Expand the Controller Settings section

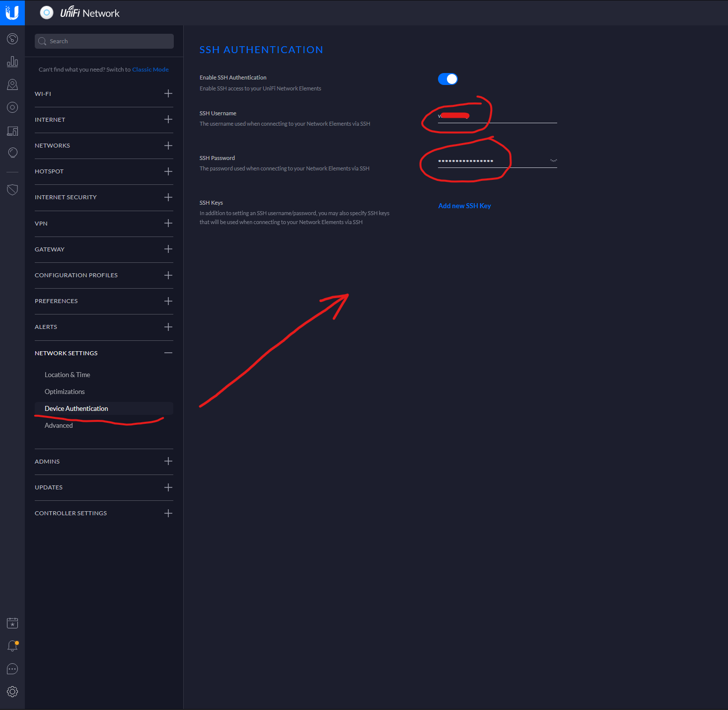coord(168,513)
